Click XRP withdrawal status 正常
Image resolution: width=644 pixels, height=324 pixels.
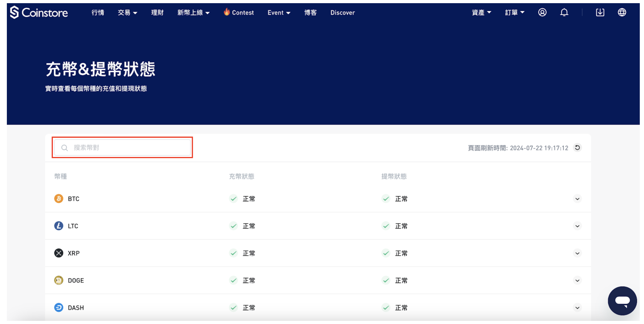[401, 253]
